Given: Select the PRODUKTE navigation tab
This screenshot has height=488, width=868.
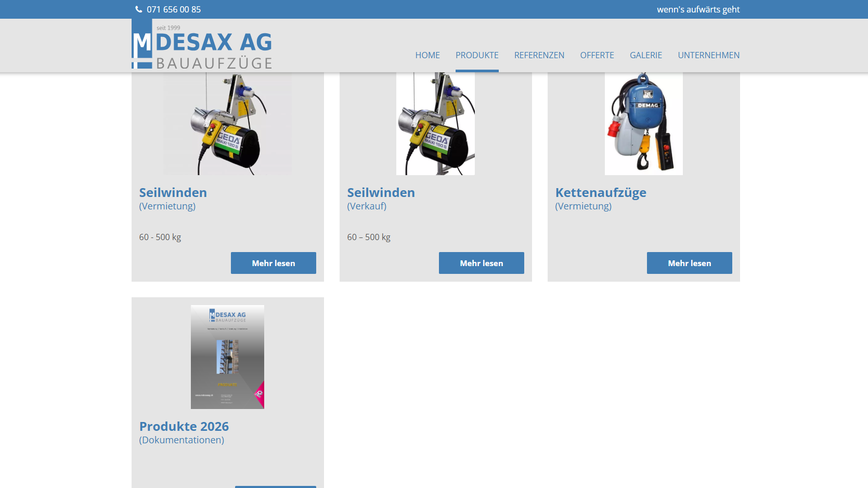Looking at the screenshot, I should 477,55.
